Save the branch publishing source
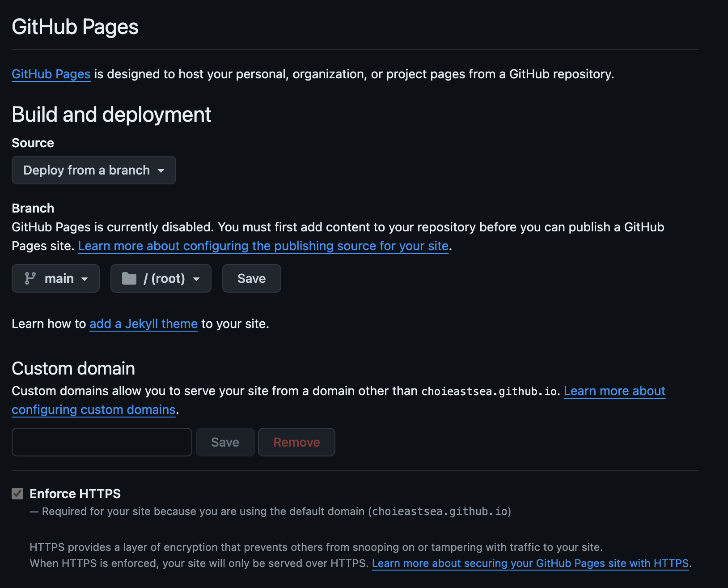This screenshot has width=728, height=588. coord(252,278)
